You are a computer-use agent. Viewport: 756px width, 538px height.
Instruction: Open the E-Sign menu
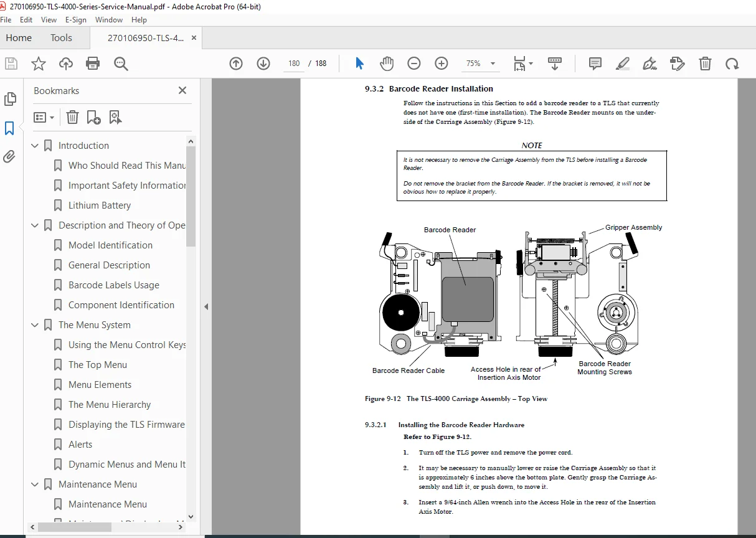pos(77,20)
